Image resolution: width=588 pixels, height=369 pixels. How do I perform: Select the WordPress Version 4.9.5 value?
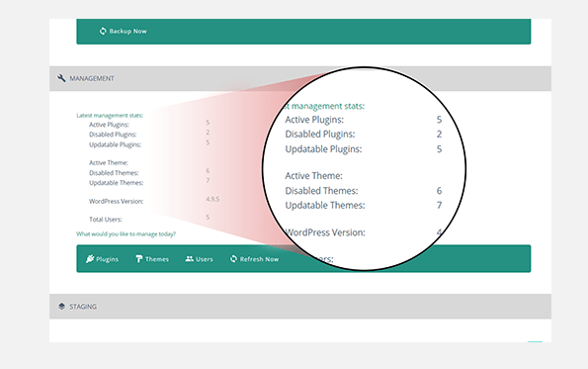pyautogui.click(x=212, y=199)
